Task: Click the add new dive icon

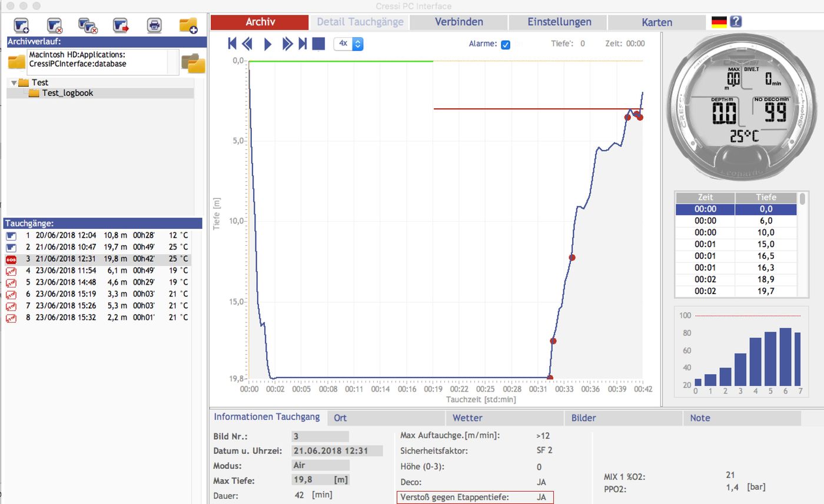Action: pos(22,25)
